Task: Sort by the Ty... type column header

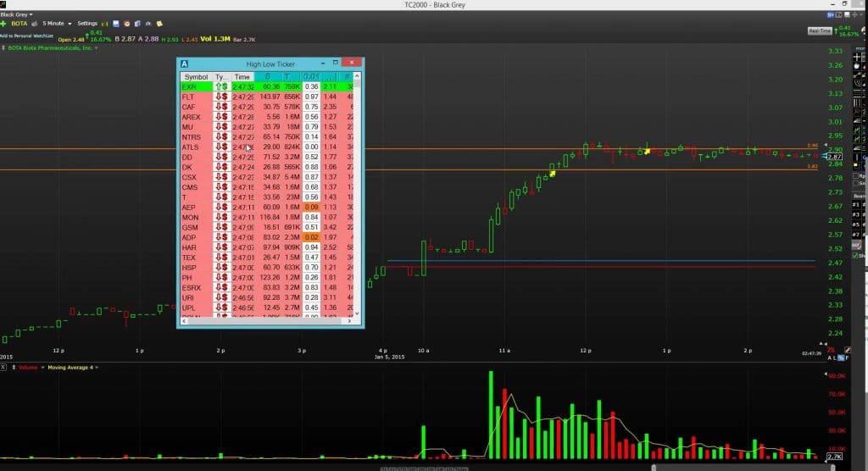Action: click(x=221, y=77)
